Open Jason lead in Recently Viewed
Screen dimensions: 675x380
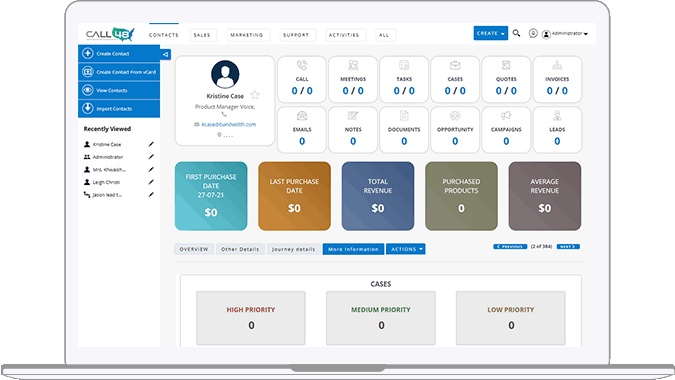[x=107, y=195]
